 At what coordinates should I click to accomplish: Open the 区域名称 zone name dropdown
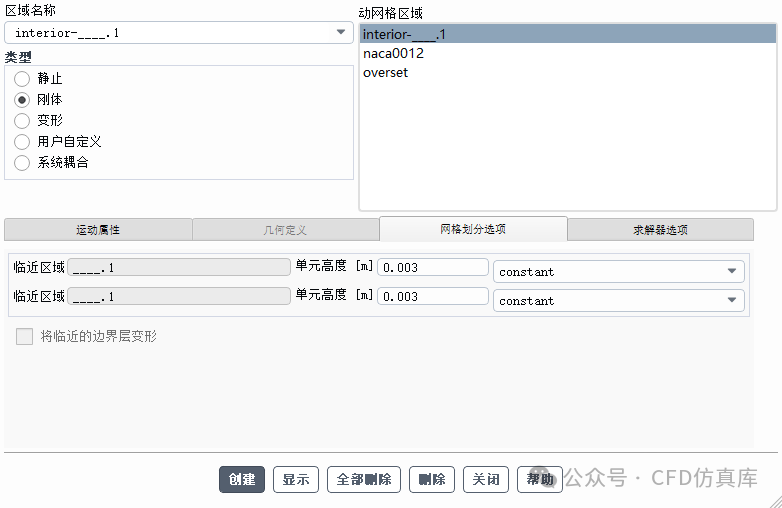(179, 33)
